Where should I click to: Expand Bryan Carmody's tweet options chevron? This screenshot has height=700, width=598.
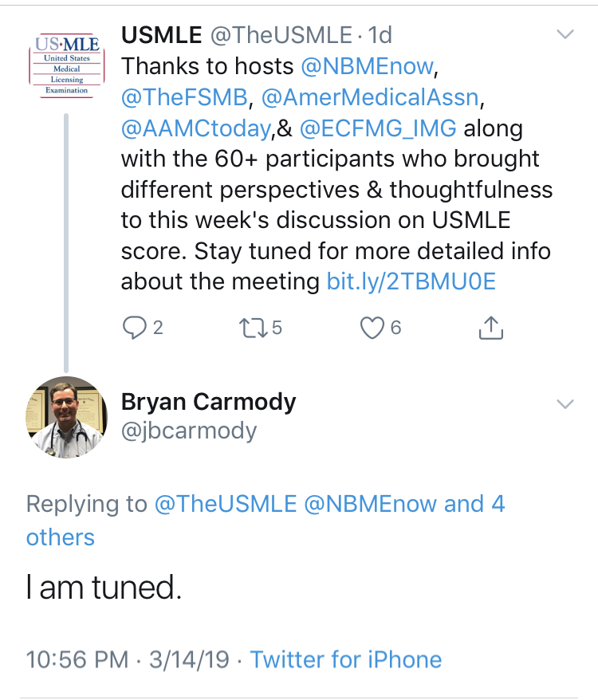565,403
